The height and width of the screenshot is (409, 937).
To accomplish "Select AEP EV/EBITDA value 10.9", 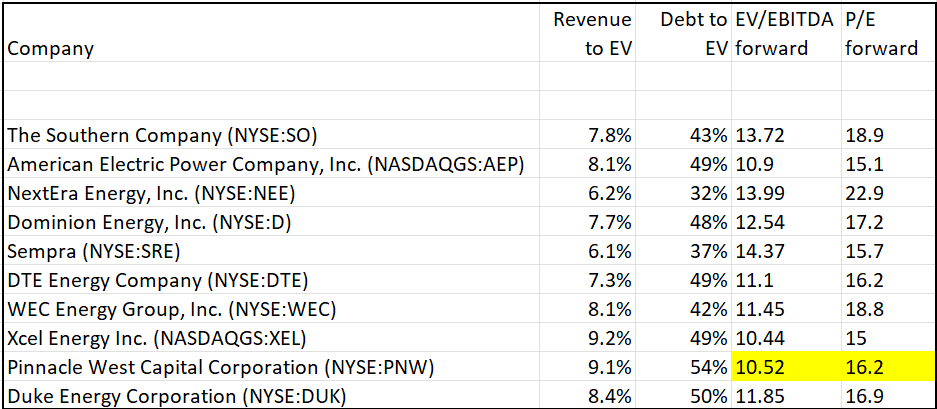I will (786, 164).
